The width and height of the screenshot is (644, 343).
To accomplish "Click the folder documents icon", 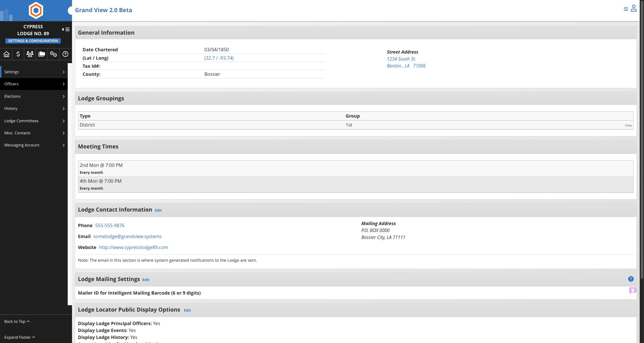I will pyautogui.click(x=42, y=54).
